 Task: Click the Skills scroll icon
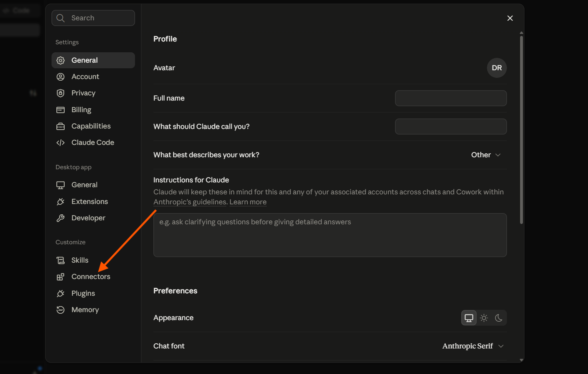60,260
